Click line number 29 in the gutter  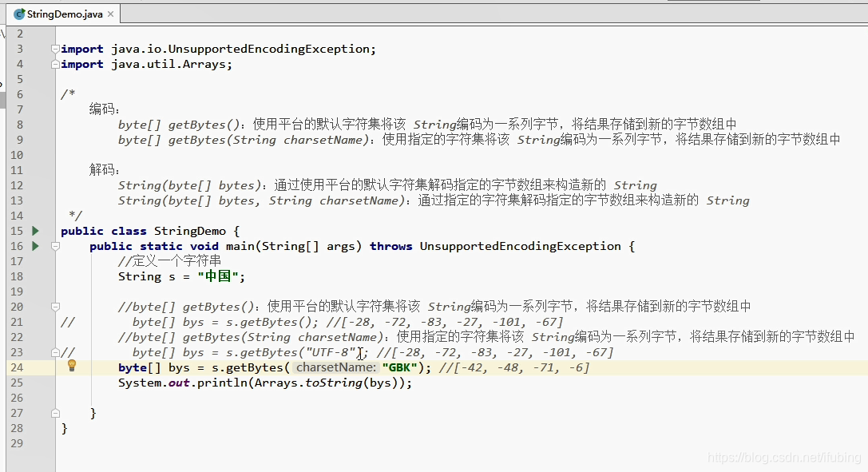(x=17, y=443)
